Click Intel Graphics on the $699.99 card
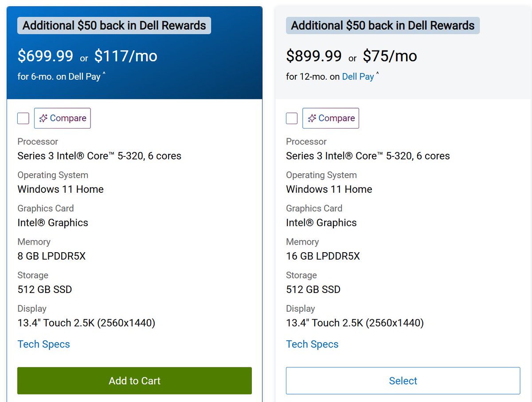Viewport: 532px width, 402px height. pyautogui.click(x=53, y=222)
